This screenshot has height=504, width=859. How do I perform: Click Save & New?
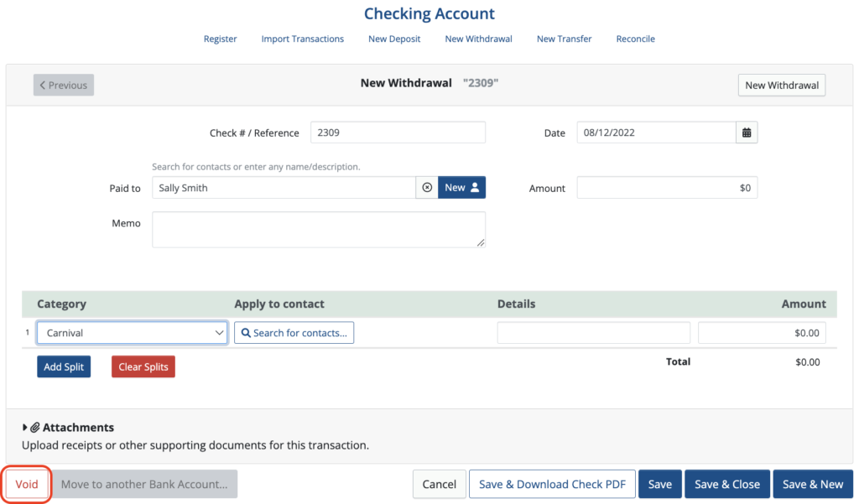[812, 484]
